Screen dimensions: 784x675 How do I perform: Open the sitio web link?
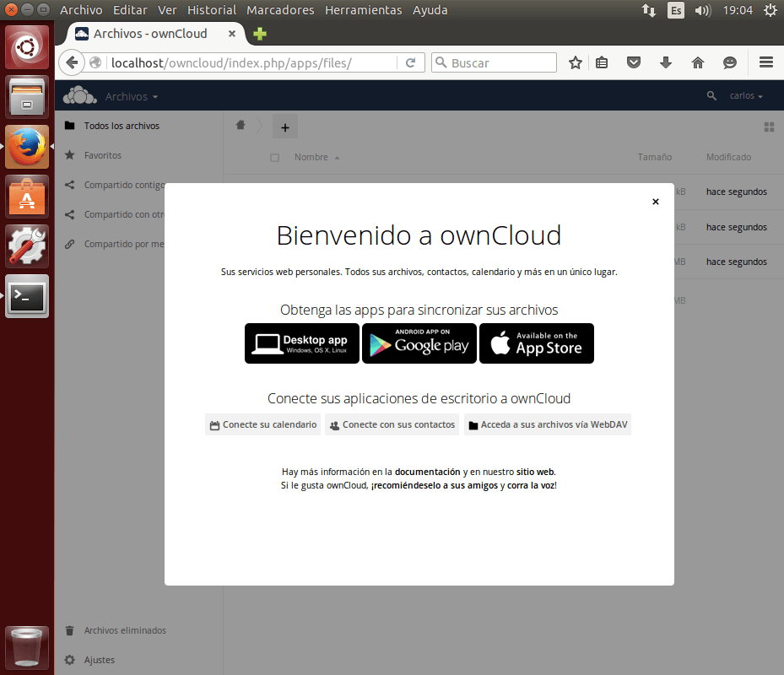click(535, 472)
